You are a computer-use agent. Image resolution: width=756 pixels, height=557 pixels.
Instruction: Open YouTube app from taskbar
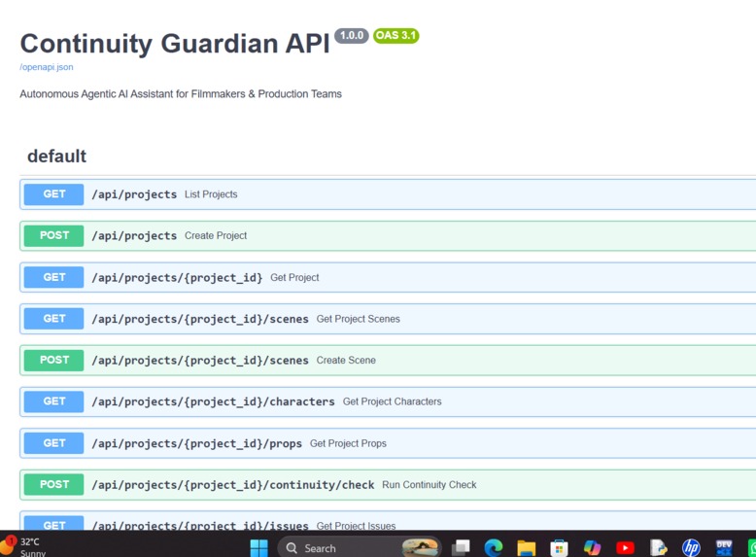click(625, 548)
